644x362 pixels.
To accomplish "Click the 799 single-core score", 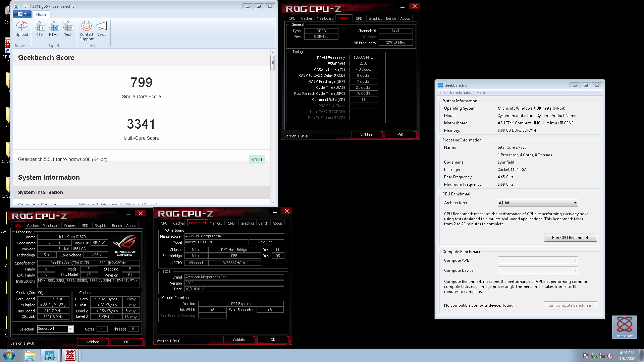I will 142,82.
